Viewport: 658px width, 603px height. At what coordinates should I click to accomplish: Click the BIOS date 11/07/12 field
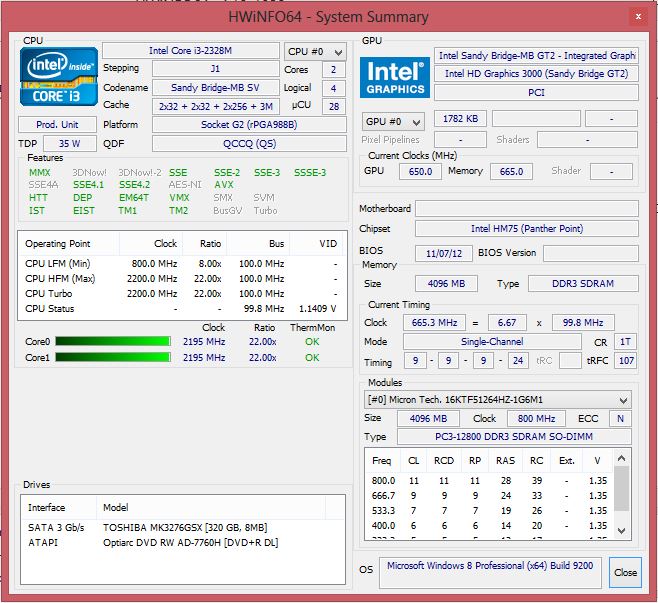[x=444, y=253]
